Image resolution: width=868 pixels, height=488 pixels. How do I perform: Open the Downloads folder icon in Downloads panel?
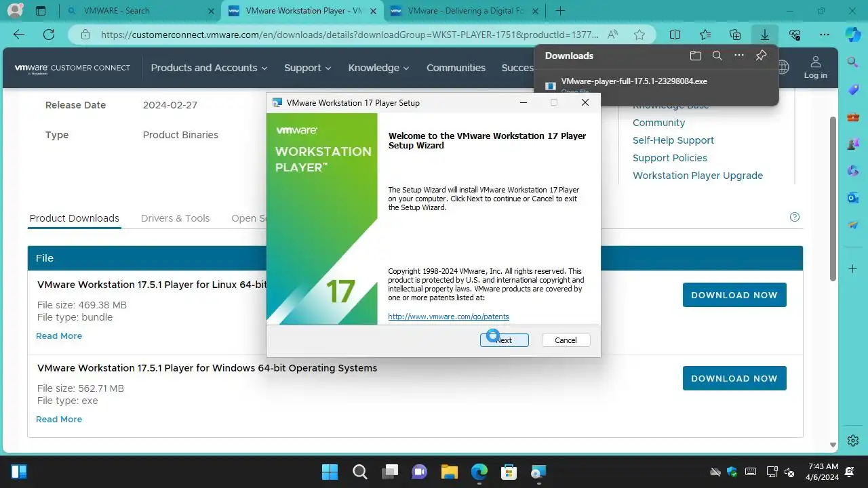695,56
